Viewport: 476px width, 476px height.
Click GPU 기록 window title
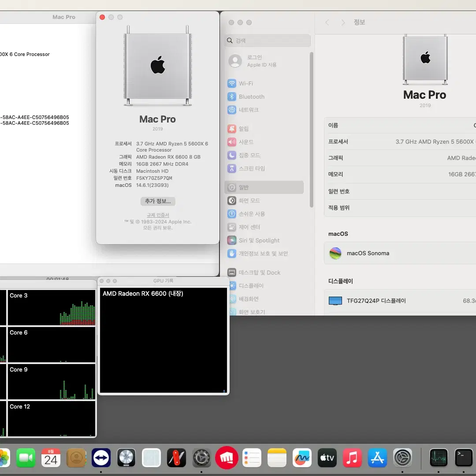pyautogui.click(x=164, y=281)
